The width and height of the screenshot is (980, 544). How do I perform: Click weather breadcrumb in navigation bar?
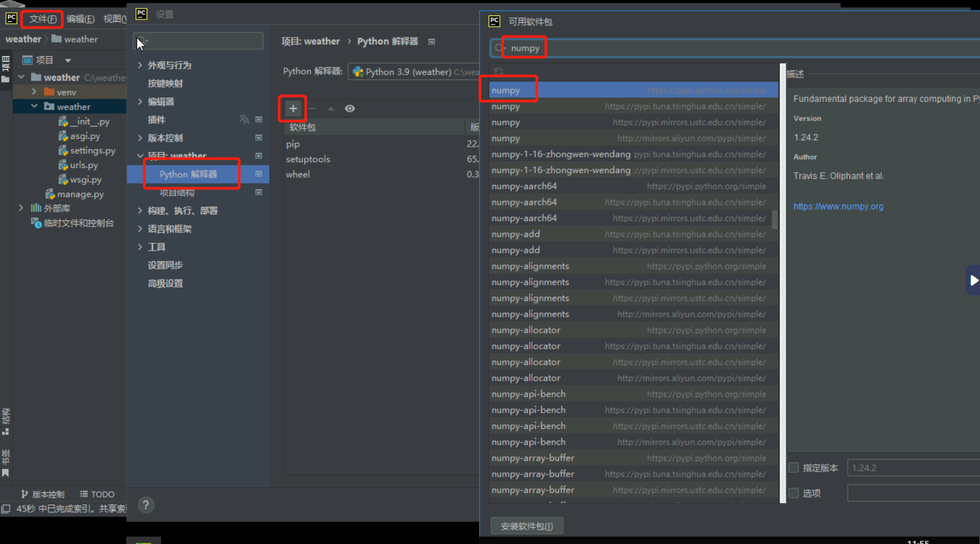tap(23, 39)
